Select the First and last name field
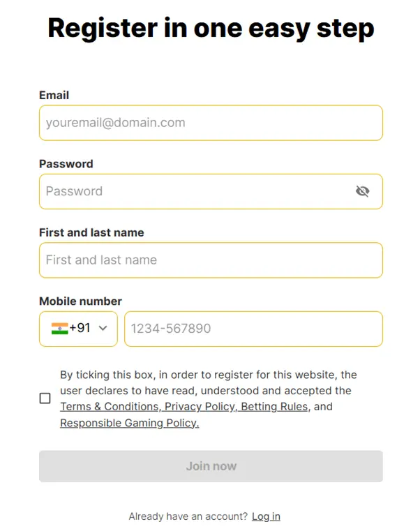420x531 pixels. pyautogui.click(x=211, y=260)
